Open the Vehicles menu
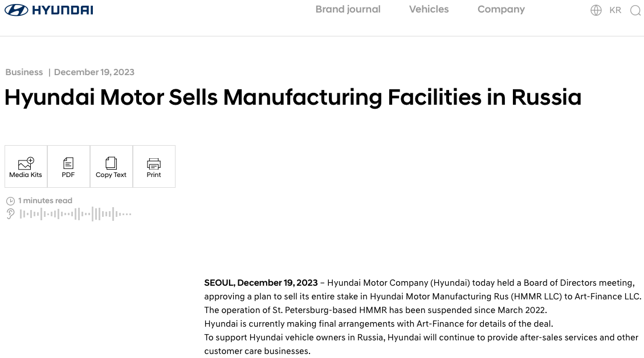The image size is (644, 358). click(429, 9)
